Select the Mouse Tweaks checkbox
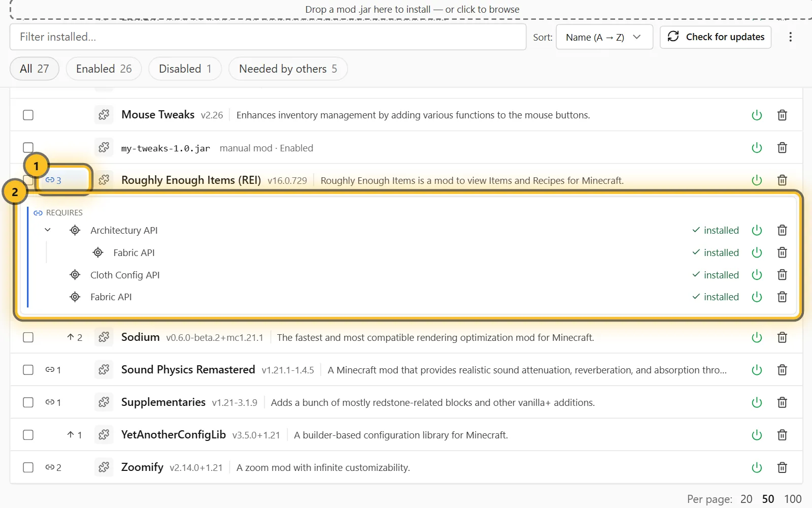This screenshot has width=812, height=508. [28, 115]
